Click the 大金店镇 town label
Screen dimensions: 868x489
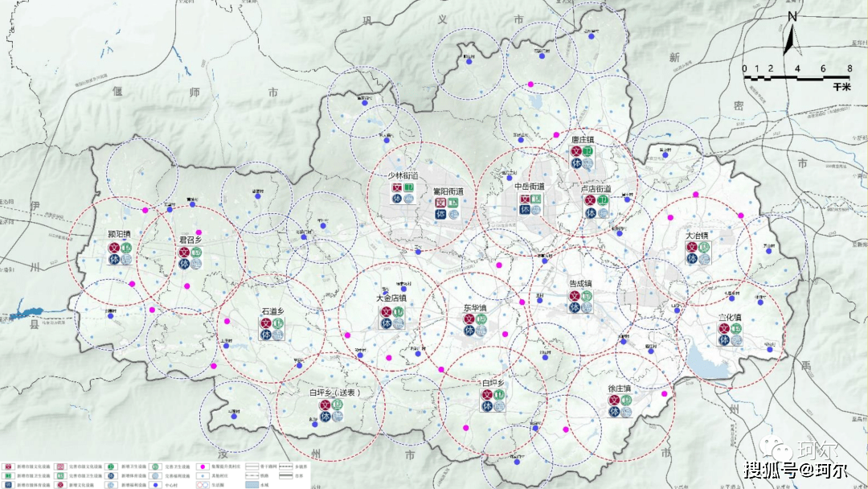391,298
